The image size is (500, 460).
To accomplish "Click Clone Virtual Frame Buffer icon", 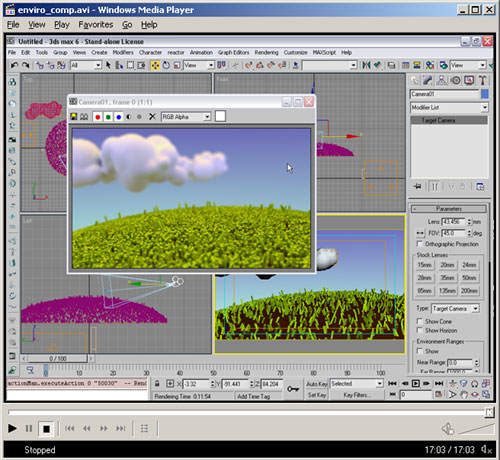I will pos(84,117).
